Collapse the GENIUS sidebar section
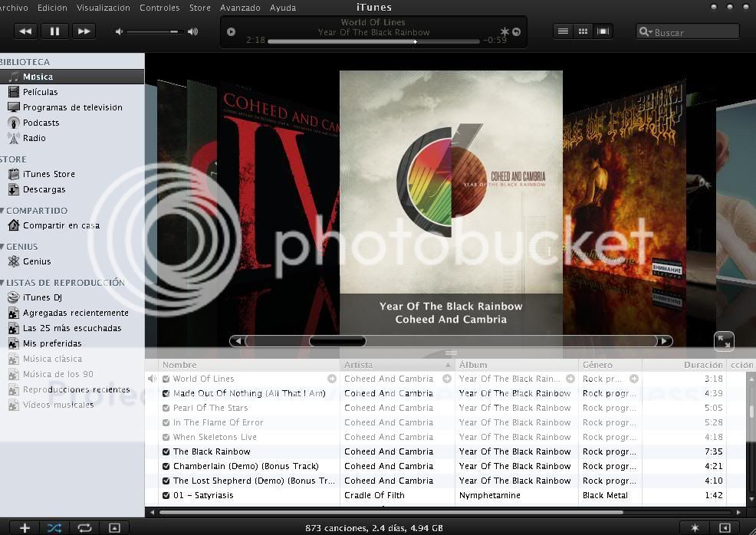 click(2, 247)
